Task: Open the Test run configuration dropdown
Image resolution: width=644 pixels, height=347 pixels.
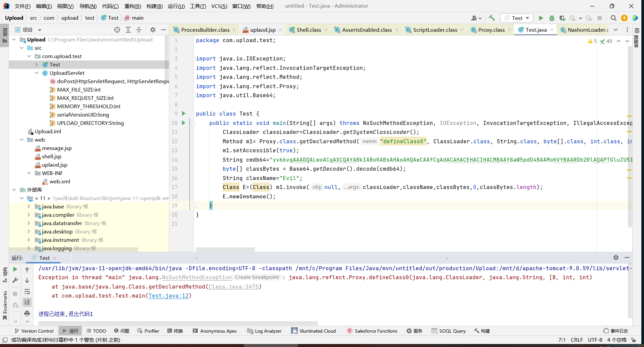Action: pyautogui.click(x=517, y=18)
